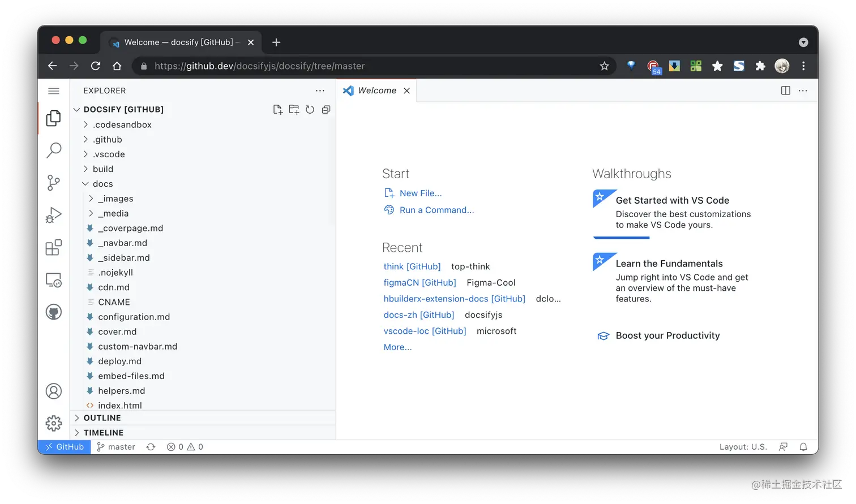Click the synchronize changes icon in status bar

click(151, 447)
